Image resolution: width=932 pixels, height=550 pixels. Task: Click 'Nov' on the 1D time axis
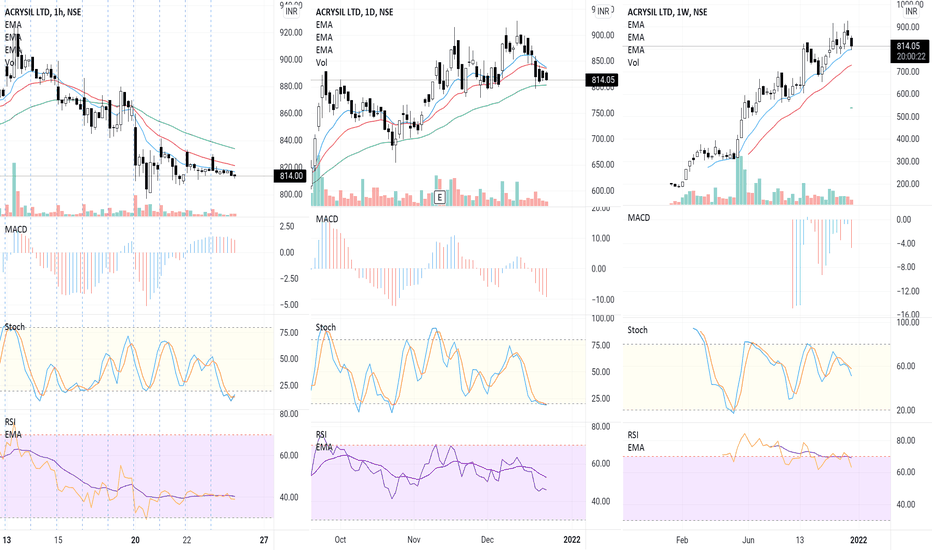click(x=414, y=540)
